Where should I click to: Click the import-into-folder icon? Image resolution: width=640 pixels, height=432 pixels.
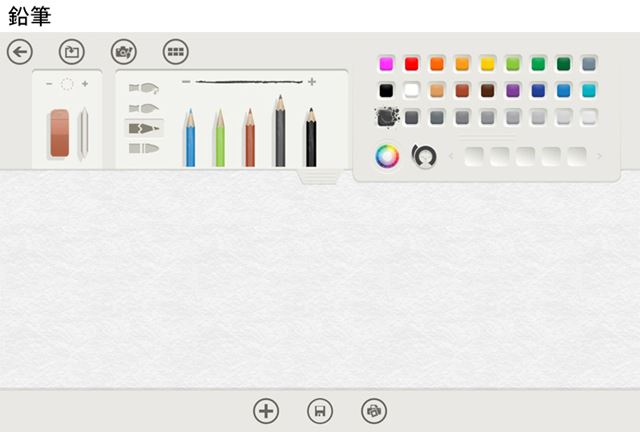(72, 52)
